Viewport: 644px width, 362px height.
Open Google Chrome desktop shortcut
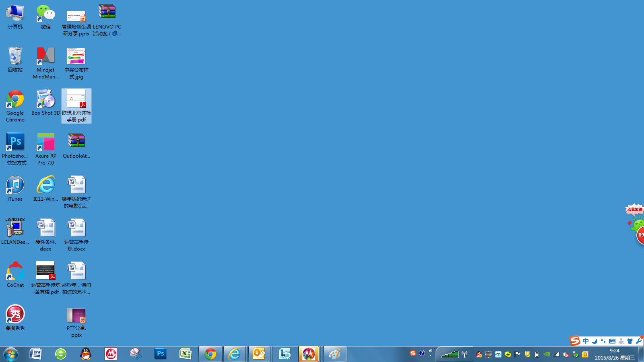[15, 106]
